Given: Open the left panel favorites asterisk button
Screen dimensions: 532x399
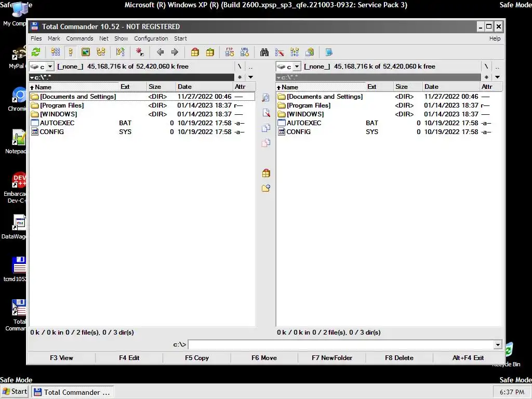Looking at the screenshot, I should tap(240, 77).
